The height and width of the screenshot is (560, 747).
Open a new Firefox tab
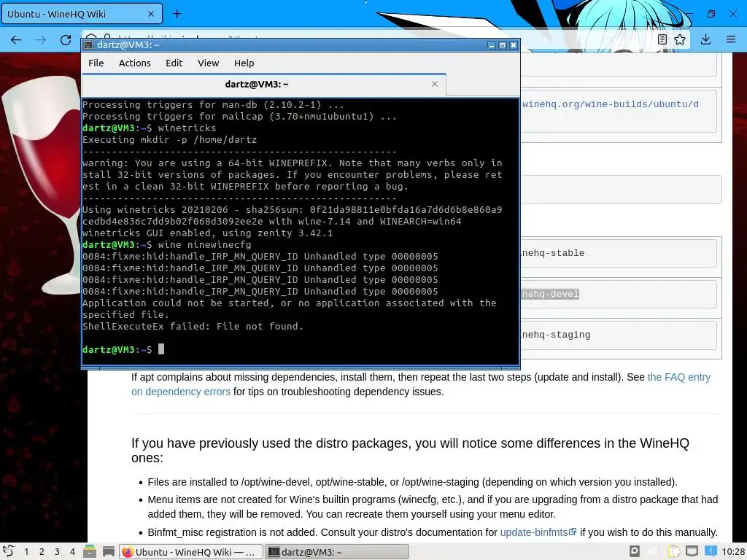[x=177, y=14]
